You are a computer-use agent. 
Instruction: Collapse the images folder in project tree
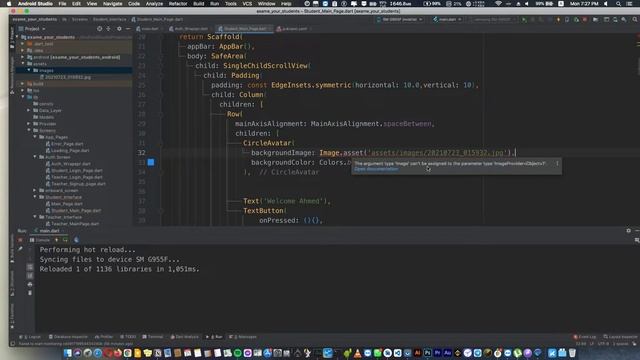tap(29, 70)
